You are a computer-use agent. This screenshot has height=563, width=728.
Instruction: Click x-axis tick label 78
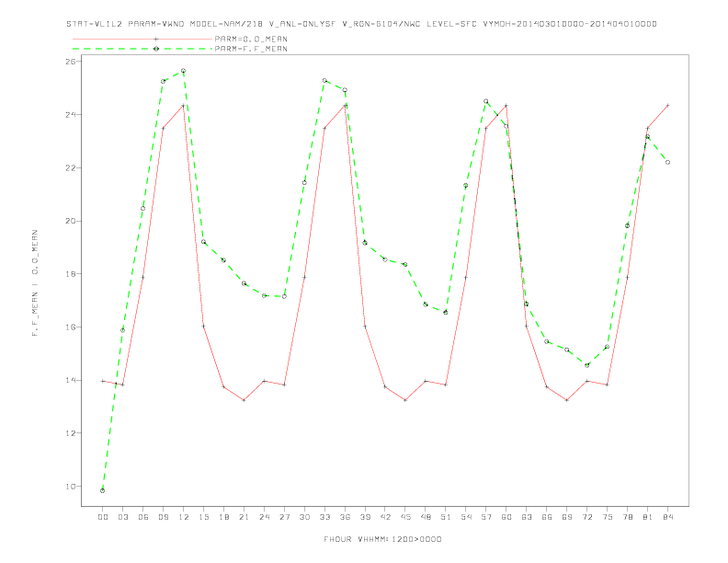[x=627, y=517]
